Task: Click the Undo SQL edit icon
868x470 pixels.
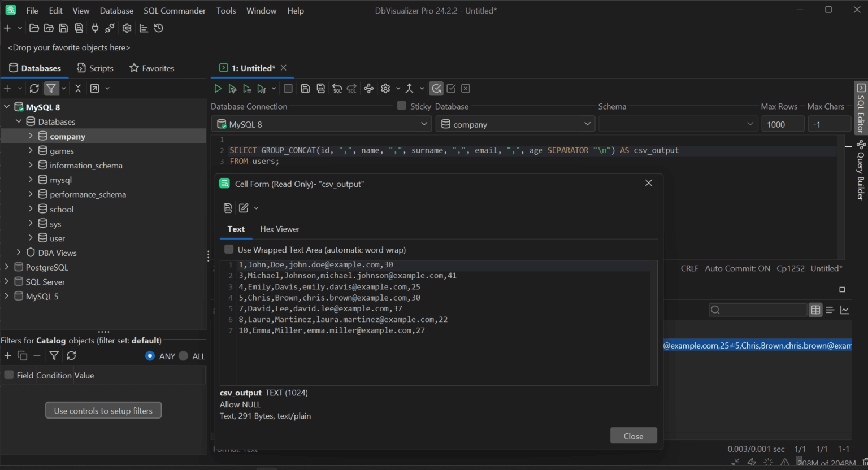Action: pyautogui.click(x=337, y=88)
